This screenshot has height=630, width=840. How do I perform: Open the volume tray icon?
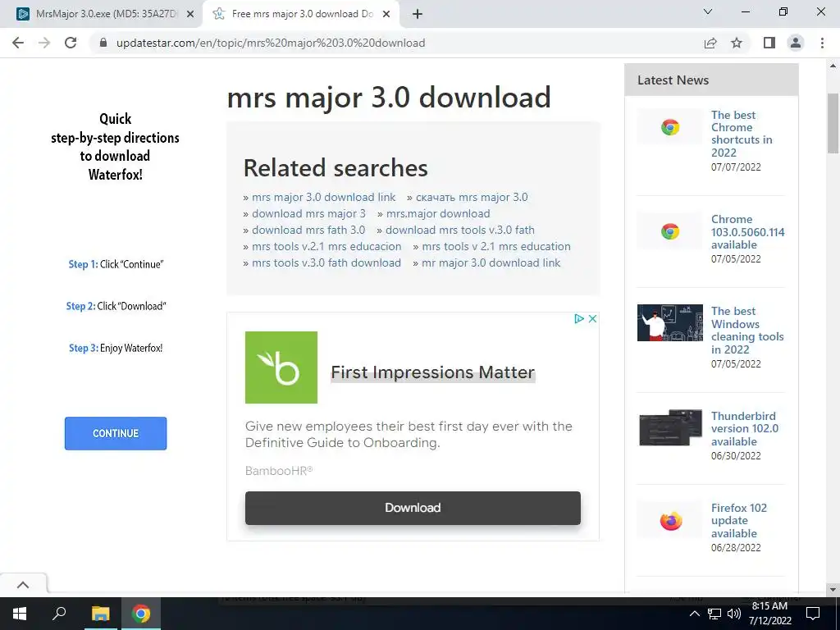point(734,614)
